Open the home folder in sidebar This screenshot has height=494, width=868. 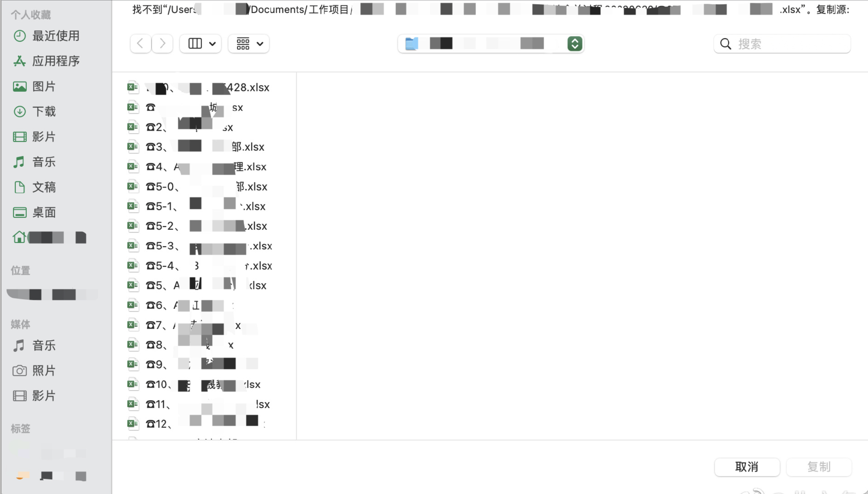[49, 238]
